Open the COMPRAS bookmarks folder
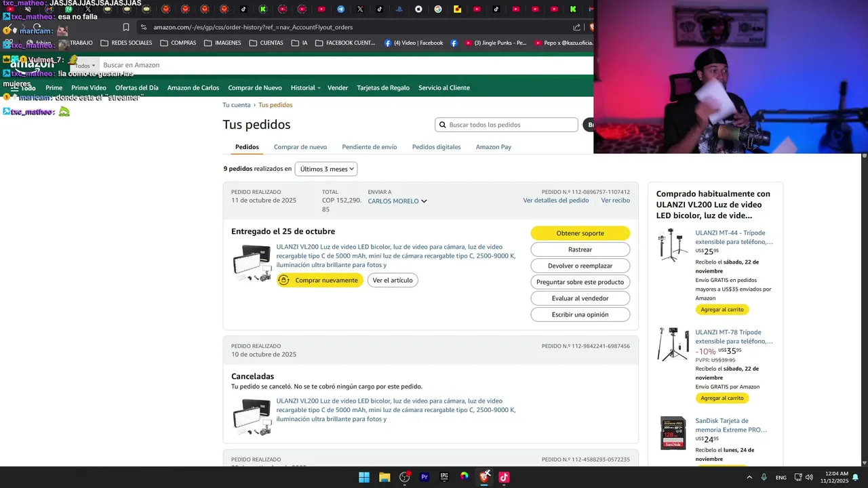 pyautogui.click(x=178, y=43)
